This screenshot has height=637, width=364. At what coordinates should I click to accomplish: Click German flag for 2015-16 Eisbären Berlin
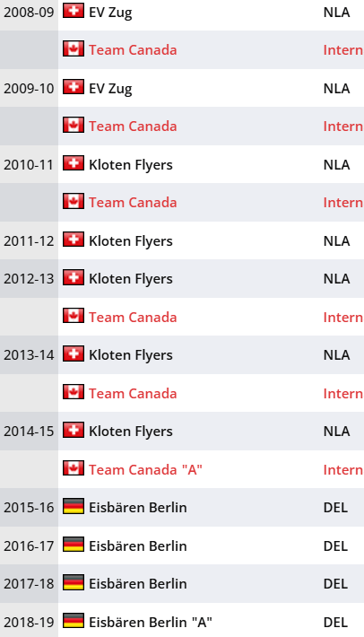coord(74,506)
